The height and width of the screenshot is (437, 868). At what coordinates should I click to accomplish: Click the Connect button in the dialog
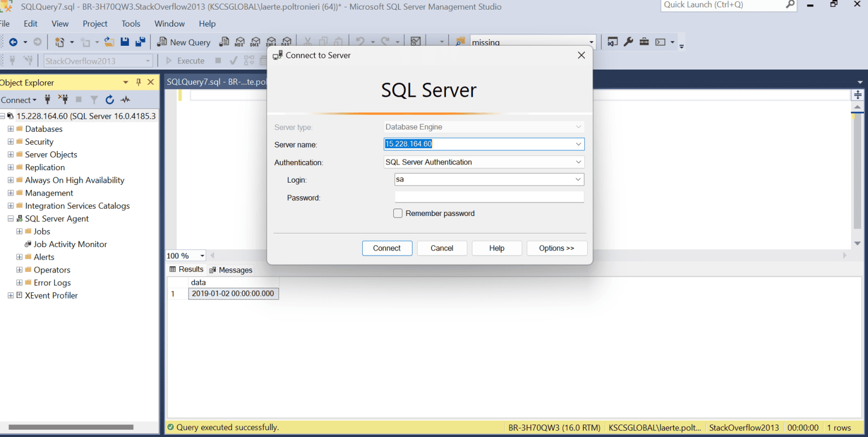pyautogui.click(x=387, y=248)
